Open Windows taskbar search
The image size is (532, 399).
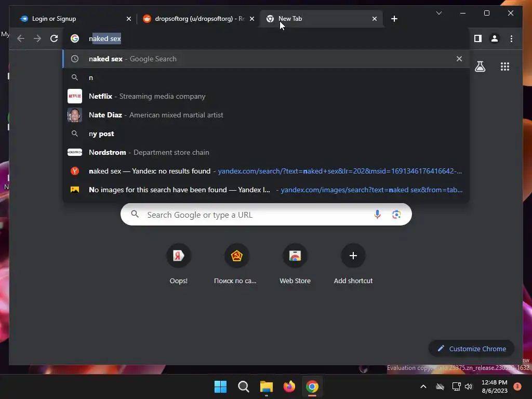243,387
